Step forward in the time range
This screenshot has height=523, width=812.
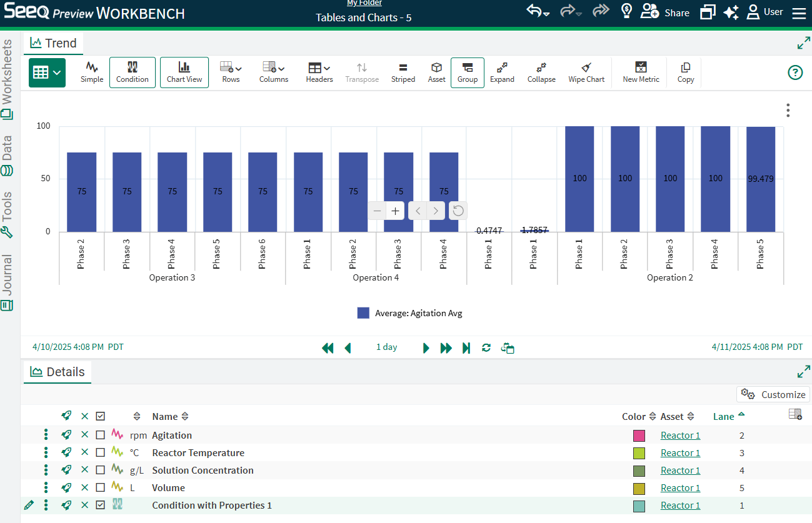click(x=426, y=348)
